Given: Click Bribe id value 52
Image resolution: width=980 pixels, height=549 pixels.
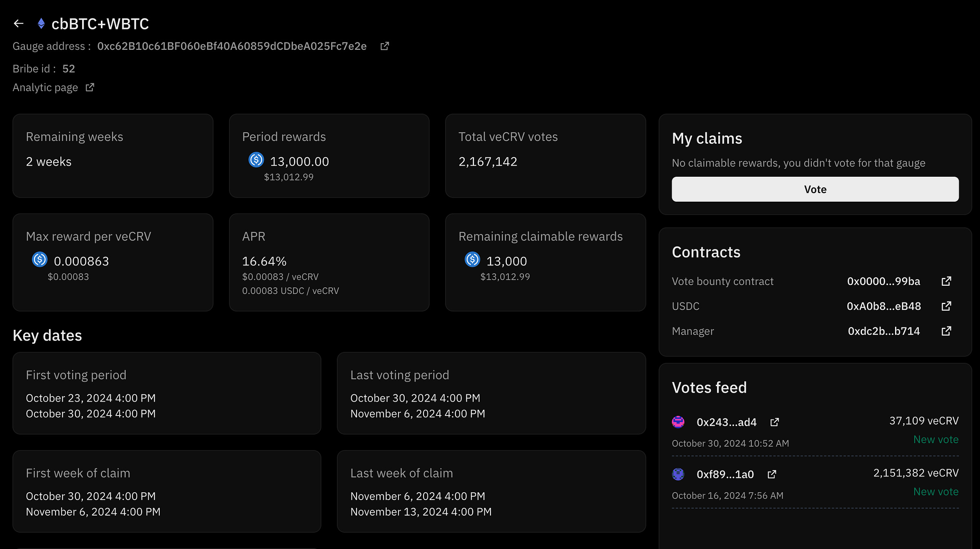Looking at the screenshot, I should click(69, 69).
